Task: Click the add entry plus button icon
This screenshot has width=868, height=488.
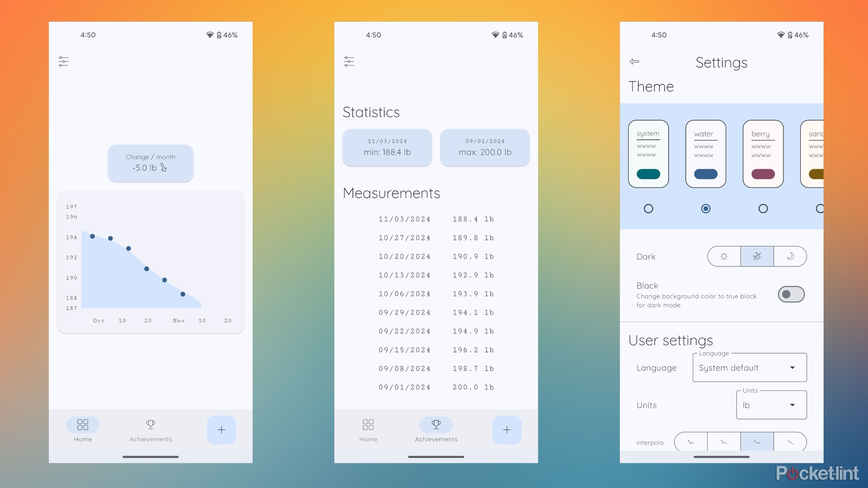Action: click(222, 428)
